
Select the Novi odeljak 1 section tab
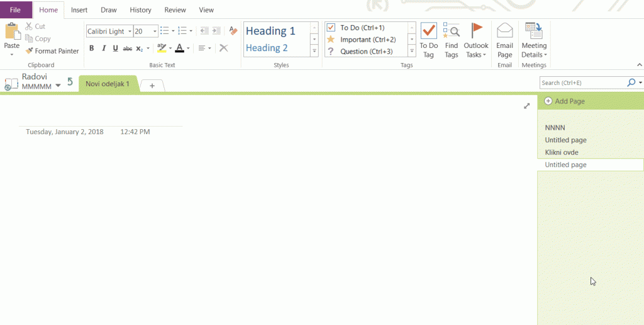pos(108,84)
